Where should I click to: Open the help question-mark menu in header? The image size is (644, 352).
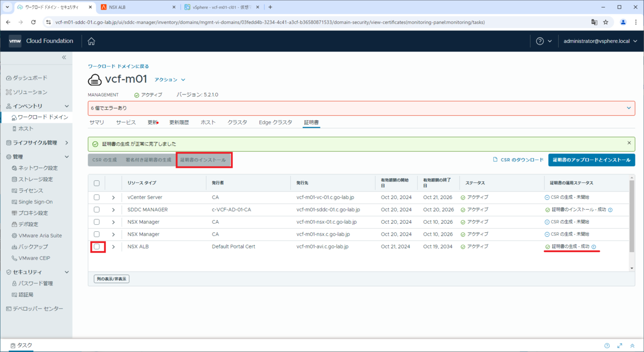pyautogui.click(x=544, y=41)
